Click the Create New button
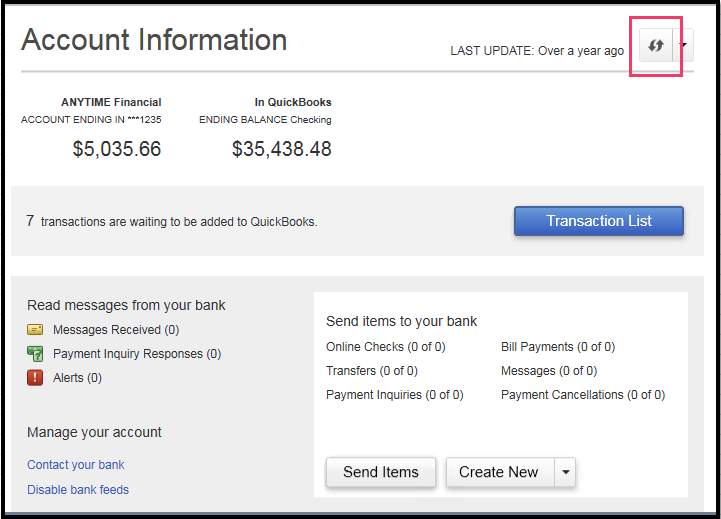 498,473
